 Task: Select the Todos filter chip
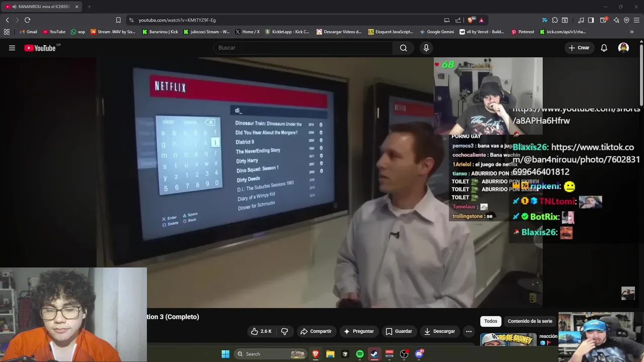[491, 321]
